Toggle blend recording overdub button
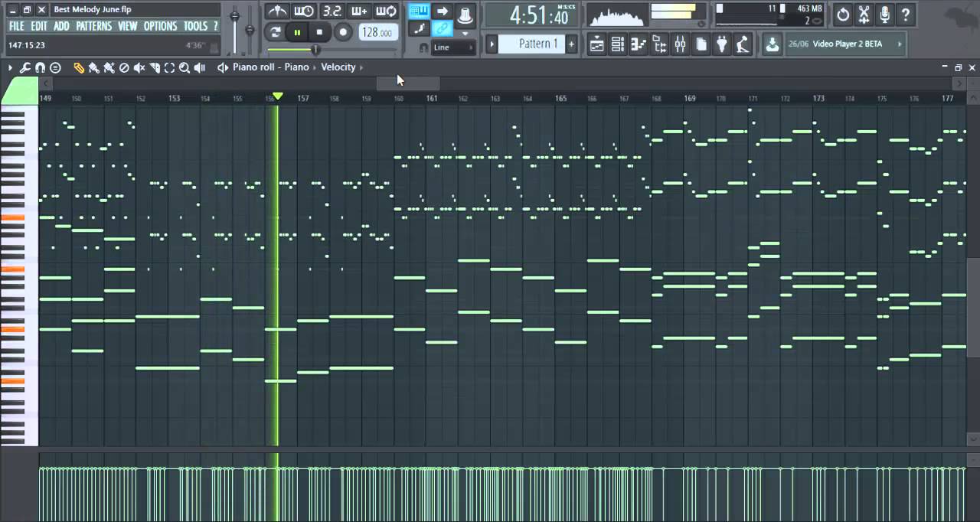Viewport: 980px width, 522px height. tap(358, 11)
